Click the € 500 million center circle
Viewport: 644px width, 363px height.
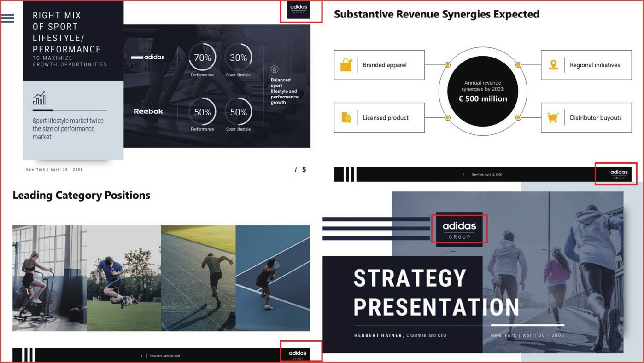(483, 92)
